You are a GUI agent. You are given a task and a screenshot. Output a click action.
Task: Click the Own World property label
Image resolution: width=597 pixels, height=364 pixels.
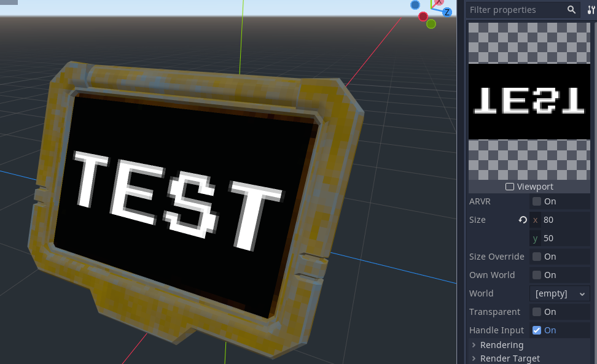[492, 275]
